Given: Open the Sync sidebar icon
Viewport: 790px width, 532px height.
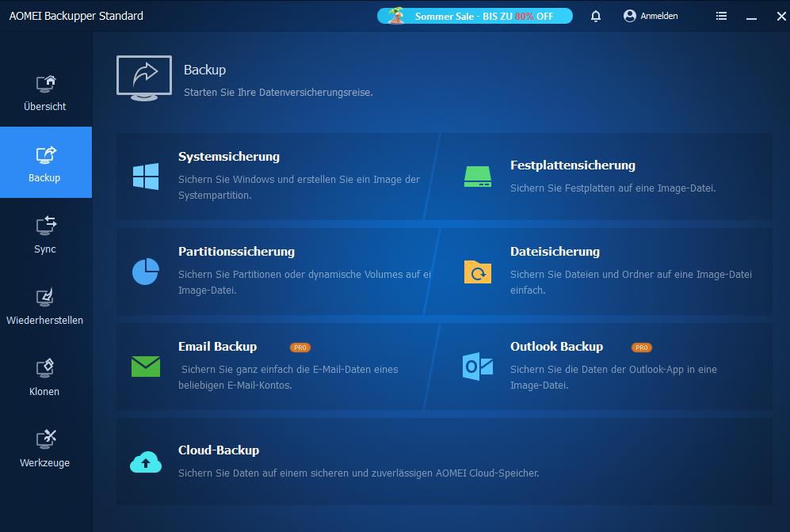Looking at the screenshot, I should [46, 226].
